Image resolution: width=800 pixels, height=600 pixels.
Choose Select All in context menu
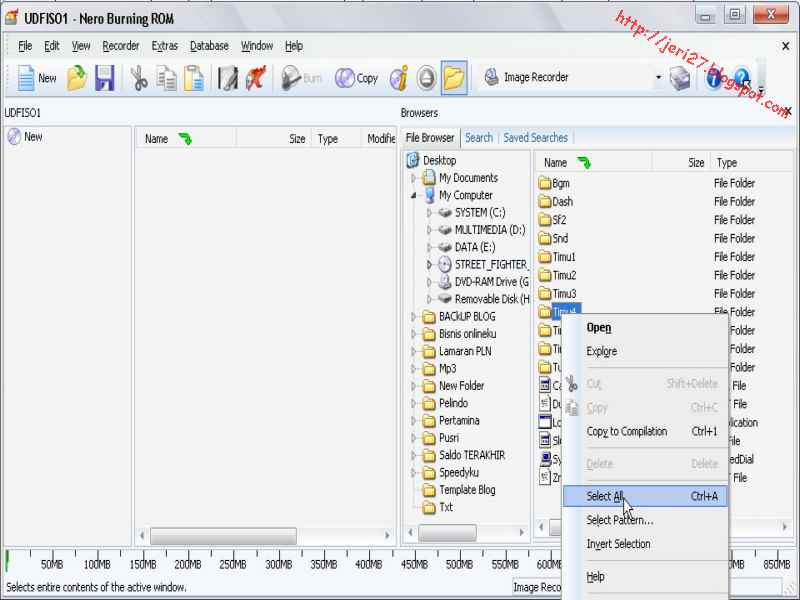pos(645,496)
